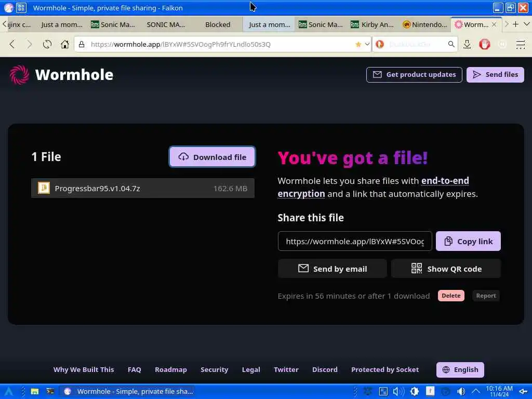Open the terminal taskbar icon

click(50, 391)
